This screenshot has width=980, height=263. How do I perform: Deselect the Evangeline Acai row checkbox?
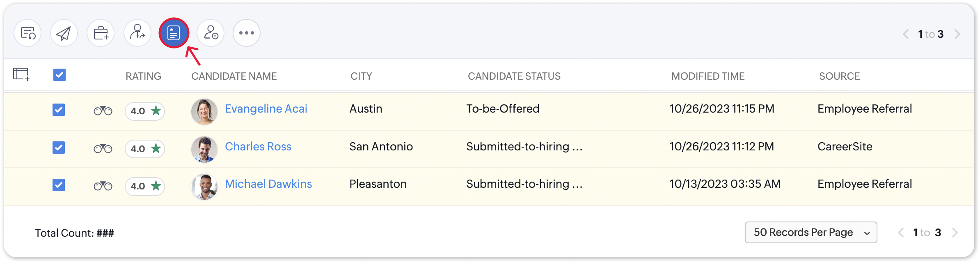(x=59, y=110)
